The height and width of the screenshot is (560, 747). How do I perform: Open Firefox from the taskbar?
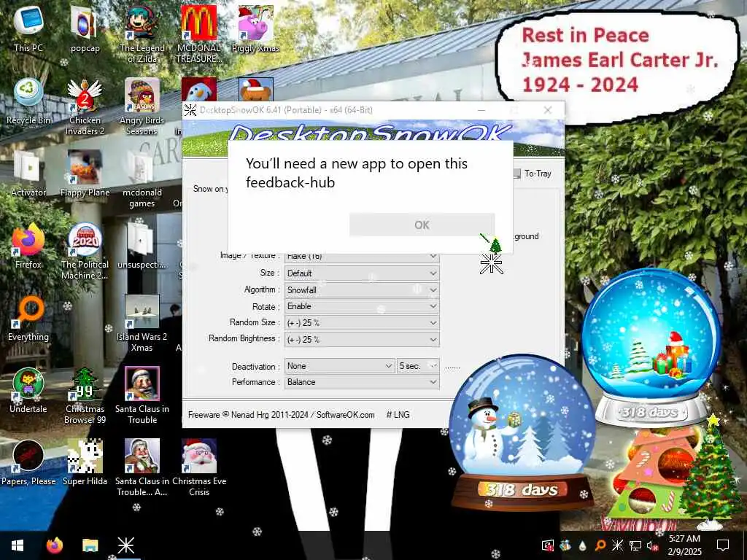click(x=54, y=545)
